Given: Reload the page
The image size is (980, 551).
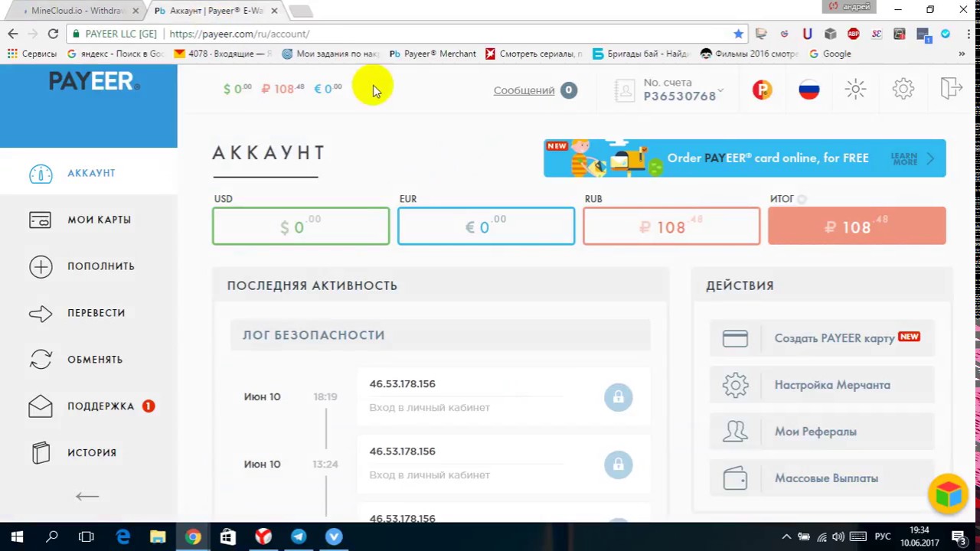Looking at the screenshot, I should pos(53,34).
